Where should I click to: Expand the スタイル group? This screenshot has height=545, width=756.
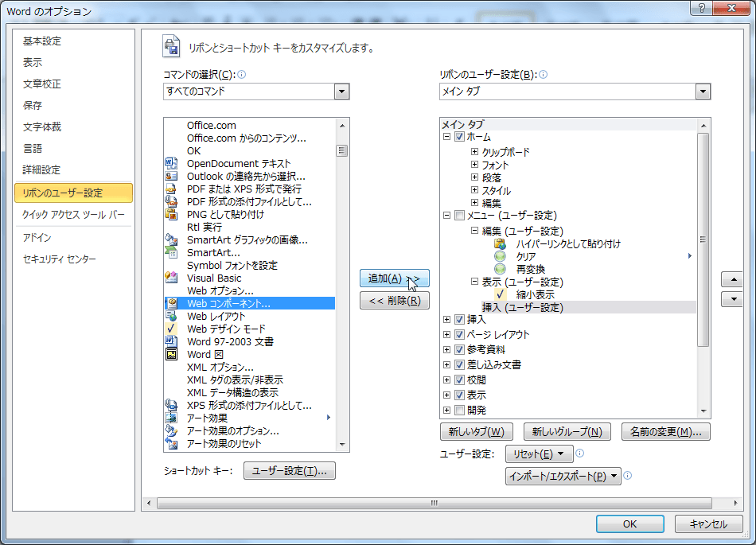pos(474,190)
